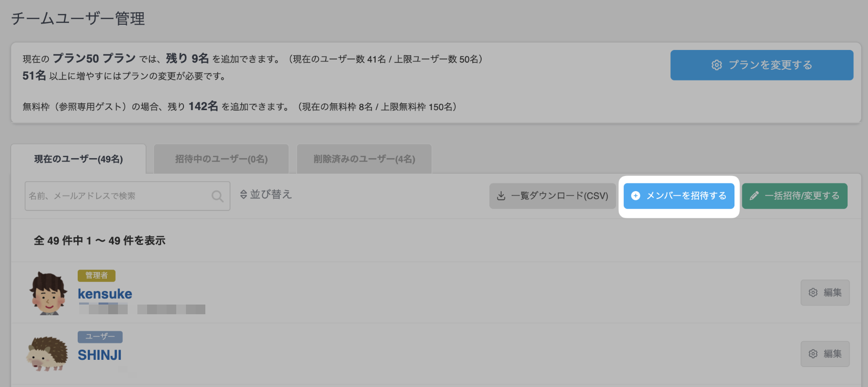Viewport: 868px width, 387px height.
Task: Click the up-down arrows icon beside 並び替え
Action: coord(244,194)
